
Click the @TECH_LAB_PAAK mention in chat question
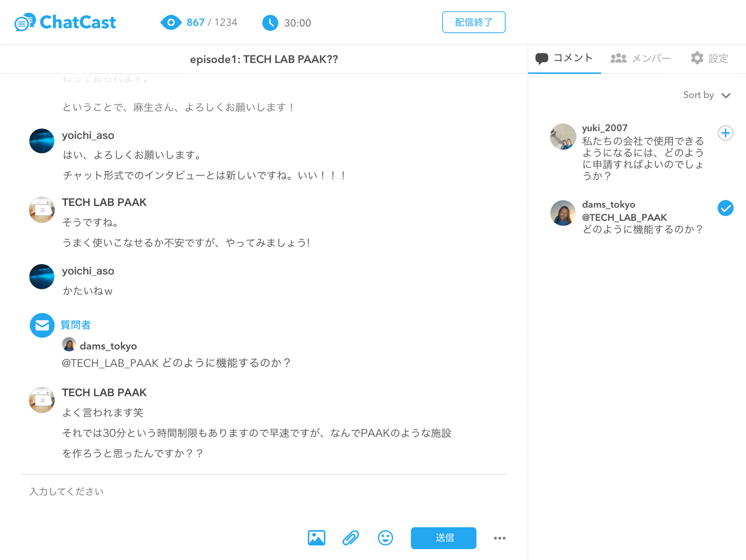(110, 363)
